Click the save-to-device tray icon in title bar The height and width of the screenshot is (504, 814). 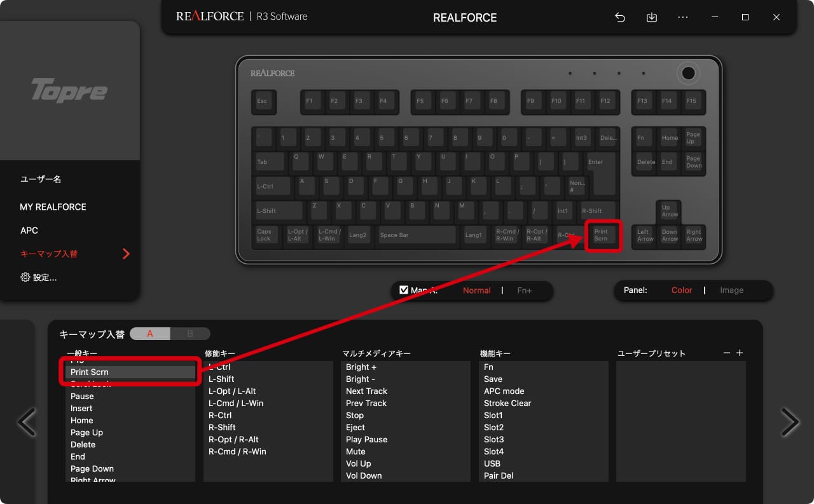tap(652, 18)
